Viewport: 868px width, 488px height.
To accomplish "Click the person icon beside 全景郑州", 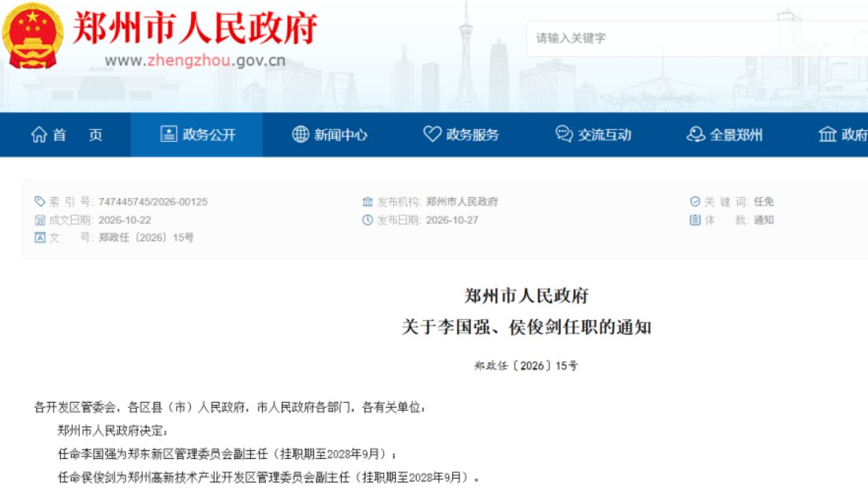I will 695,134.
